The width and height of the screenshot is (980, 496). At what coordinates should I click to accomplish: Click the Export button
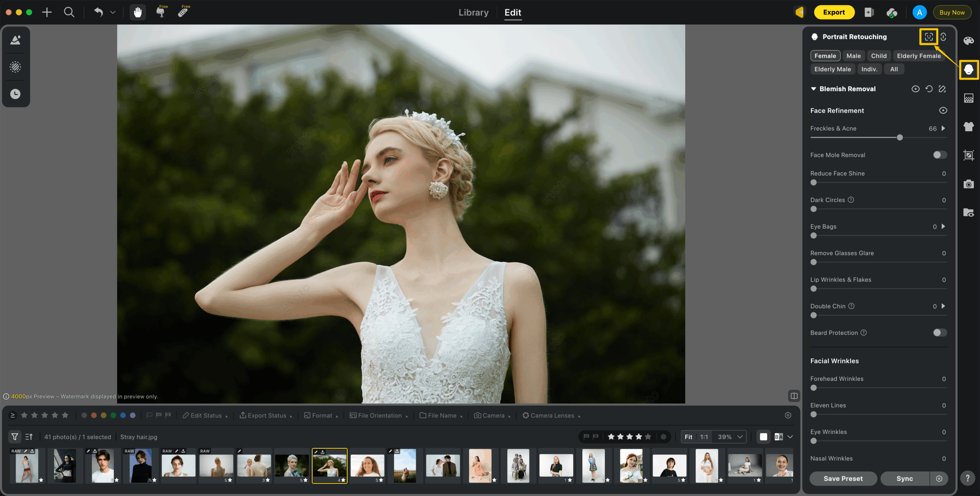[x=834, y=12]
